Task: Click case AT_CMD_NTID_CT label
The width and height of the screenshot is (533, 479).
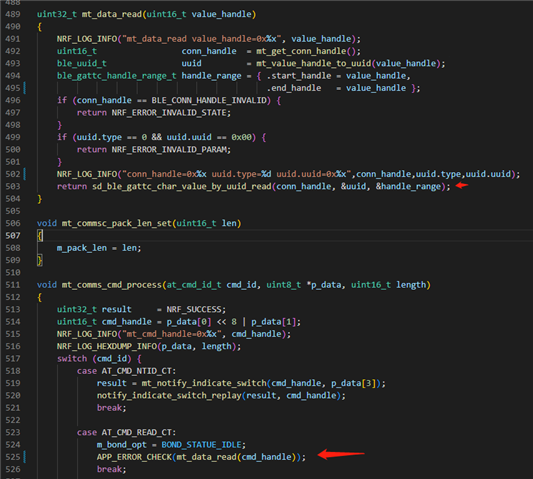Action: click(126, 371)
